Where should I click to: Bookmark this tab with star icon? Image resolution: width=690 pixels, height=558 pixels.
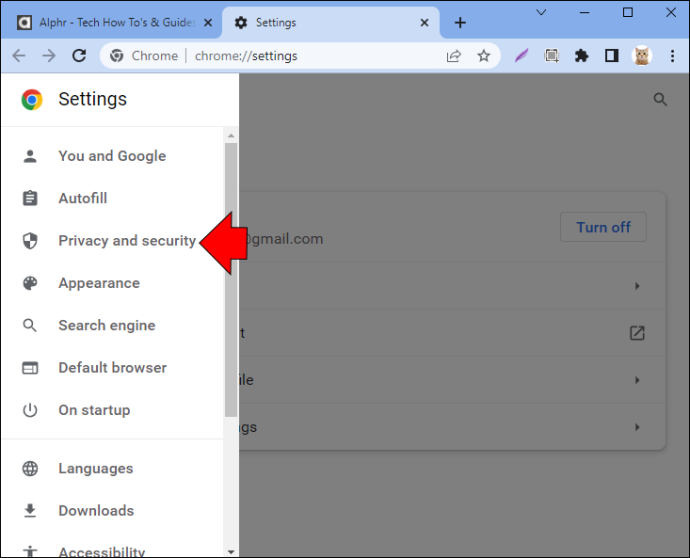484,56
